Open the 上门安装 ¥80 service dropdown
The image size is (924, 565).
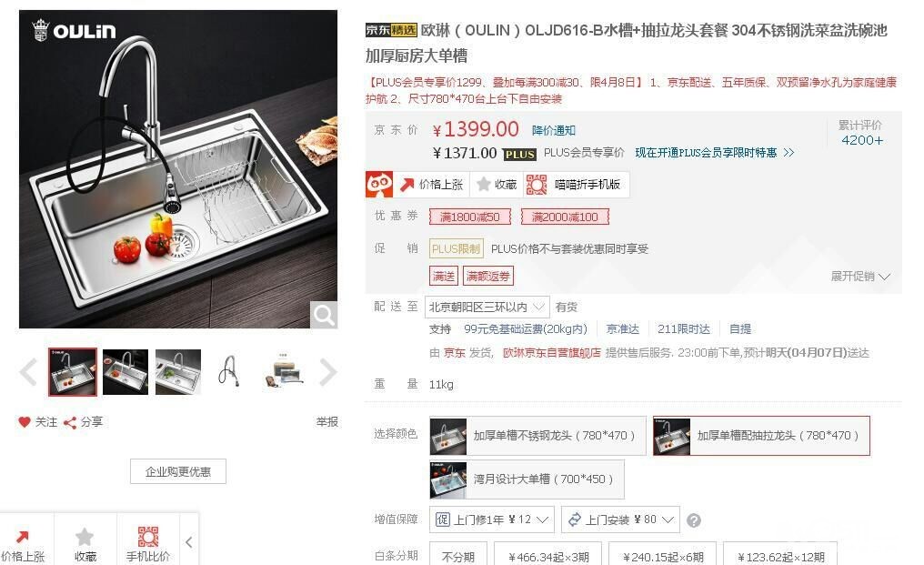620,520
